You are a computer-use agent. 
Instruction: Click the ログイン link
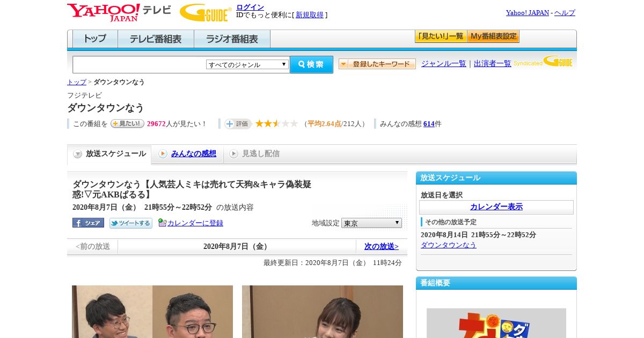pos(250,7)
